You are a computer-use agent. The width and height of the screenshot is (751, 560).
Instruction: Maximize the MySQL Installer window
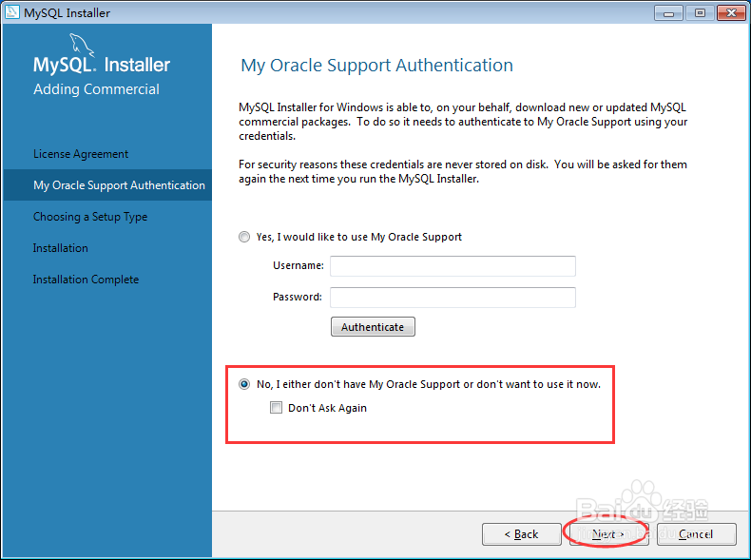pos(700,13)
